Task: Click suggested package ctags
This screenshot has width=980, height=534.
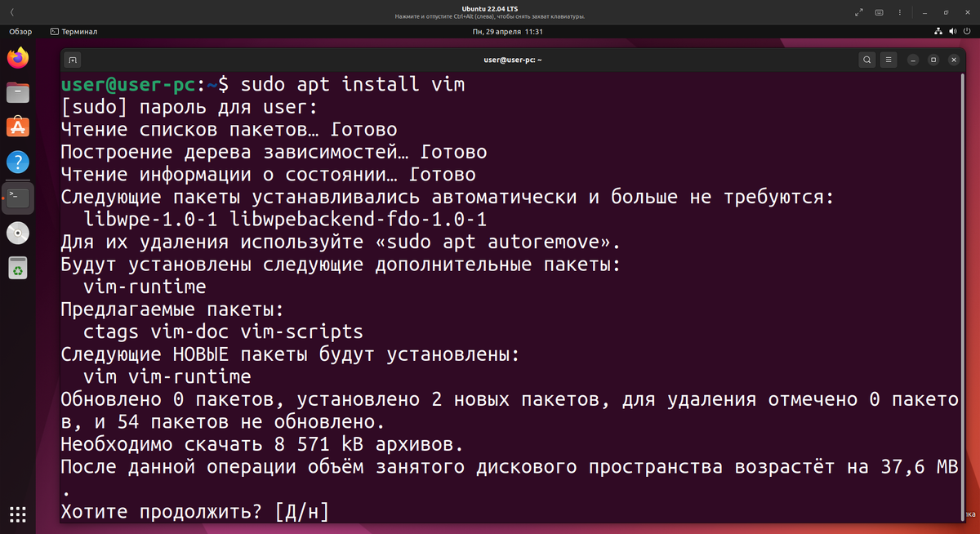Action: coord(112,332)
